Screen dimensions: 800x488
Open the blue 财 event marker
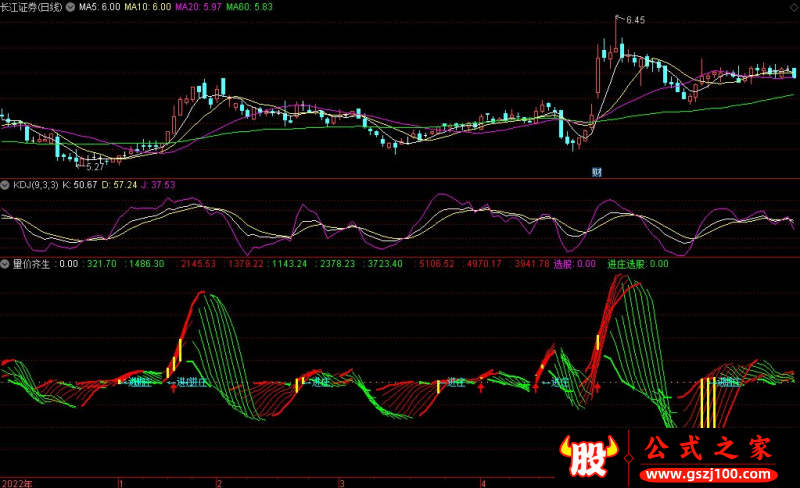[596, 173]
